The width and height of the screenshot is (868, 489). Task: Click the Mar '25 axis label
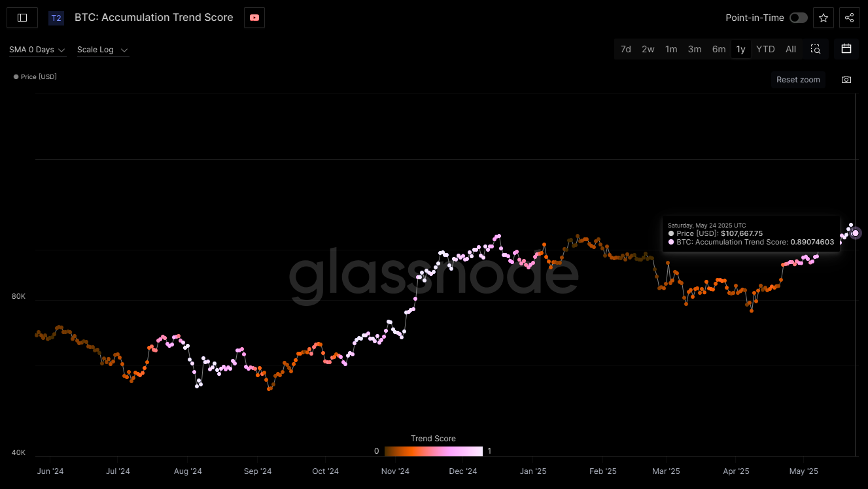(x=667, y=471)
